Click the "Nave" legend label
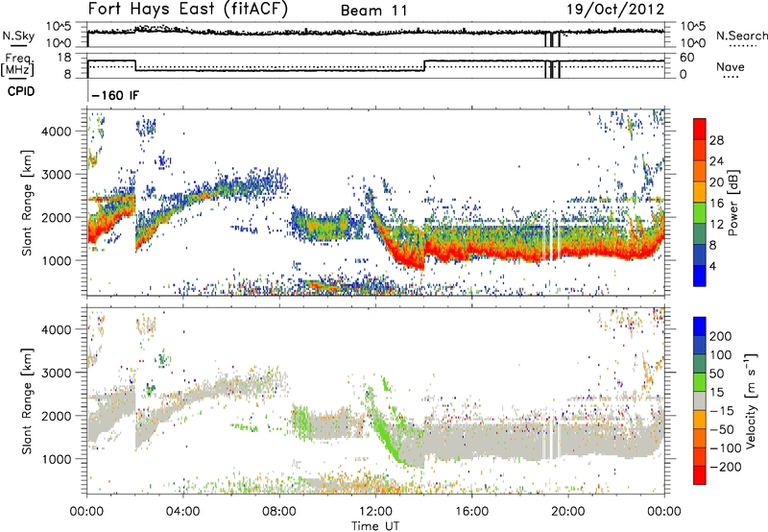Viewport: 768px width, 532px height. tap(731, 66)
